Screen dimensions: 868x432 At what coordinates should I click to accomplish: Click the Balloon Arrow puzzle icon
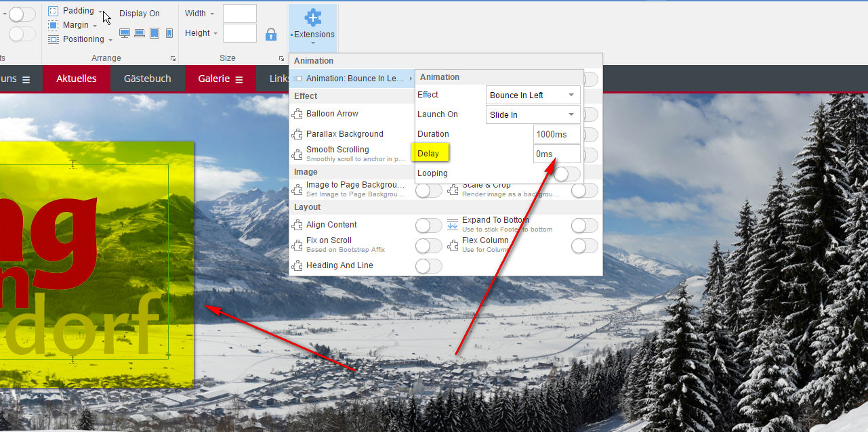coord(297,114)
